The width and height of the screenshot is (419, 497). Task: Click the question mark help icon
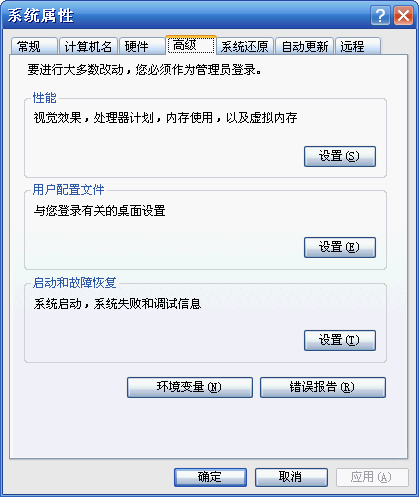tap(380, 16)
